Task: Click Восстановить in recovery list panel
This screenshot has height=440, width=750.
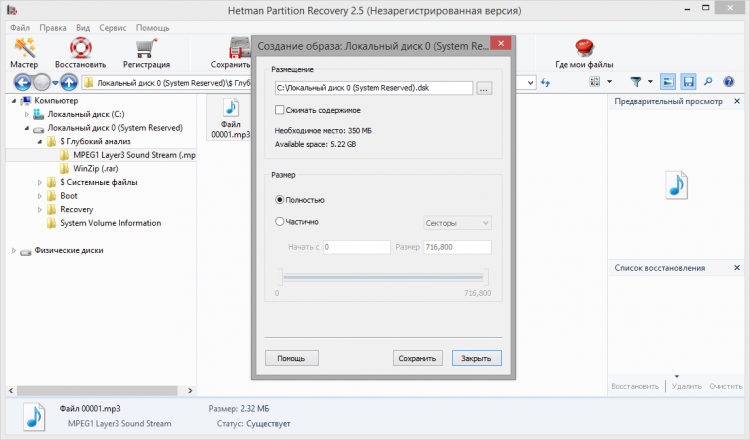Action: pyautogui.click(x=635, y=386)
